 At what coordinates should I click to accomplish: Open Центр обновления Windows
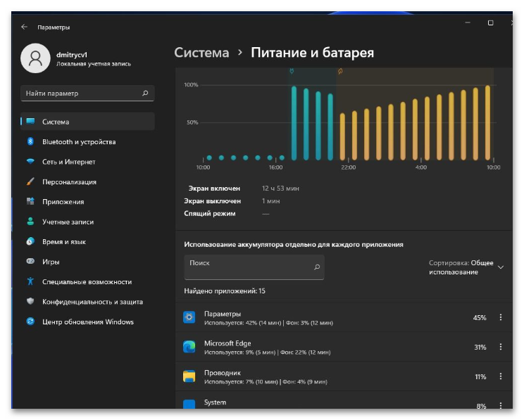click(87, 322)
